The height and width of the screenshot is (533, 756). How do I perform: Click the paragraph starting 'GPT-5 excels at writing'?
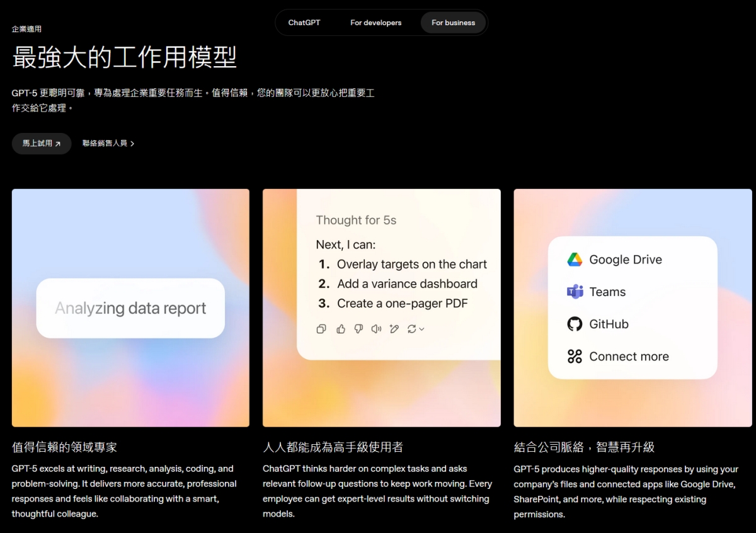click(124, 491)
